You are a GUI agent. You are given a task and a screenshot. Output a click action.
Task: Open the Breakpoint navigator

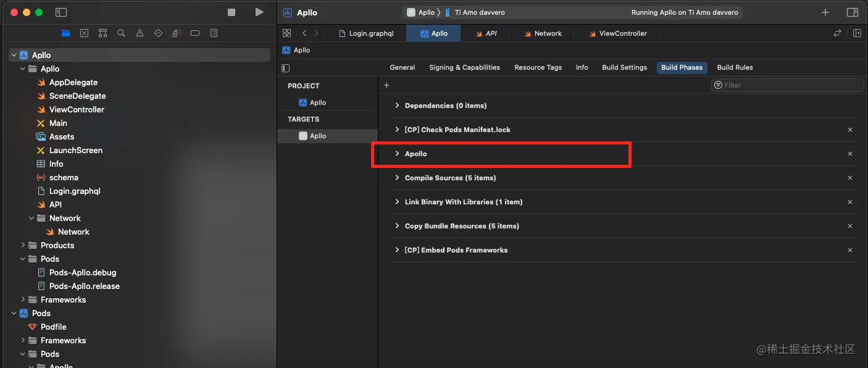pos(195,33)
